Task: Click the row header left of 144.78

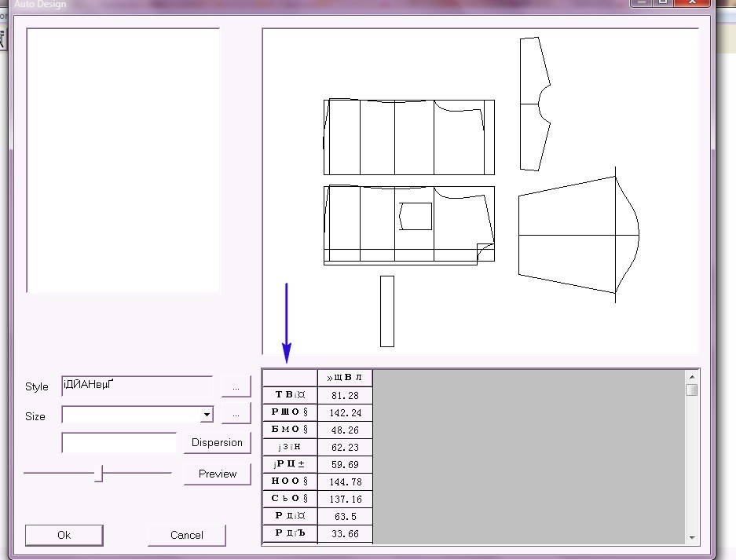Action: coord(290,481)
